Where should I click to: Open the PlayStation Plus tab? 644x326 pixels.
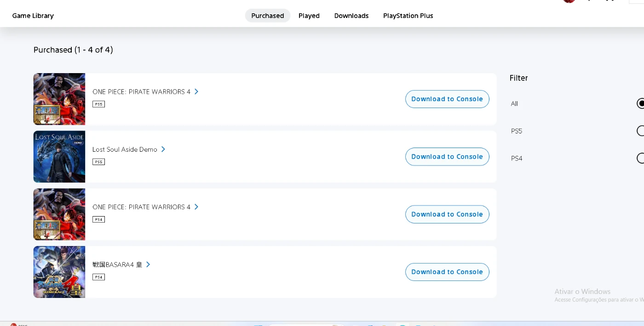(408, 16)
